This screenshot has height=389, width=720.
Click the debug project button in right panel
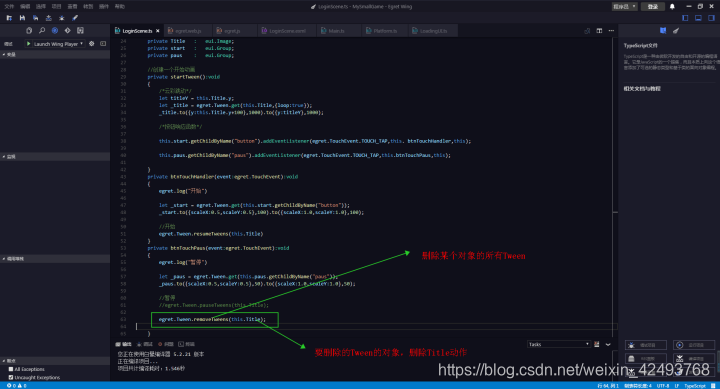pyautogui.click(x=646, y=345)
